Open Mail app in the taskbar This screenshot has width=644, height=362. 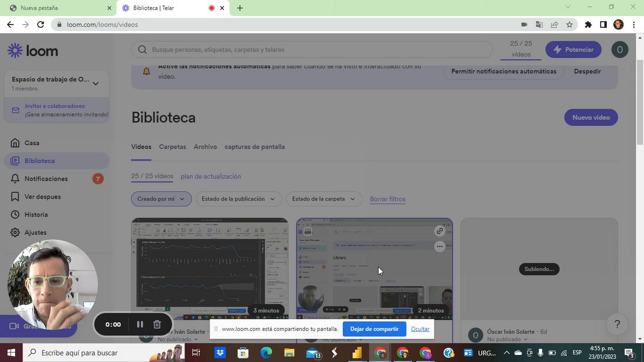313,353
